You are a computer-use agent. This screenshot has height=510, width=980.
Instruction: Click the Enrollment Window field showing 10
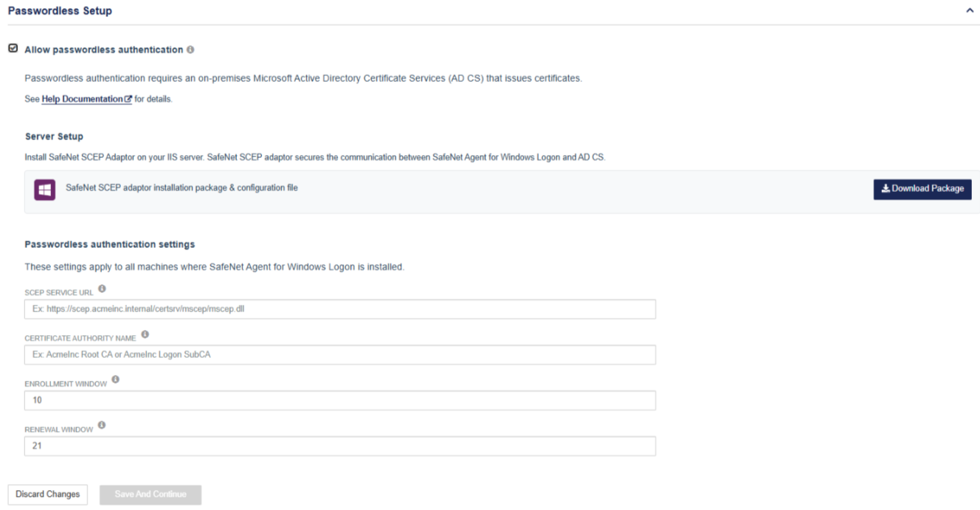click(x=339, y=401)
